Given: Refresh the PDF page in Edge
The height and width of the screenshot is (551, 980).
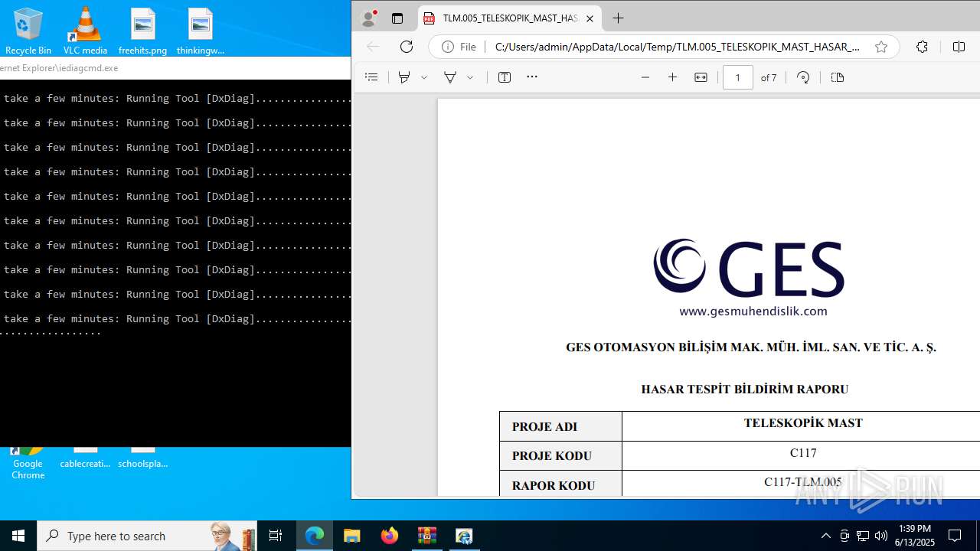Looking at the screenshot, I should pyautogui.click(x=407, y=47).
